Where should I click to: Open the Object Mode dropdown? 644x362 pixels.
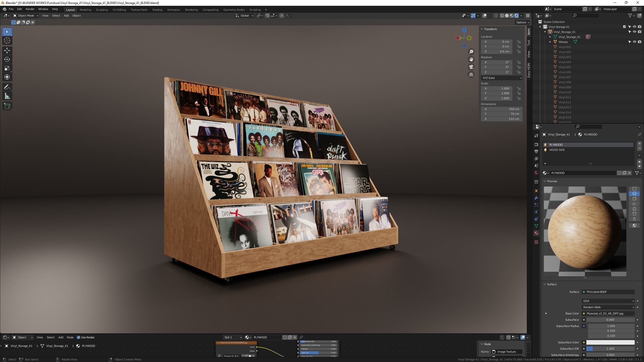[26, 16]
